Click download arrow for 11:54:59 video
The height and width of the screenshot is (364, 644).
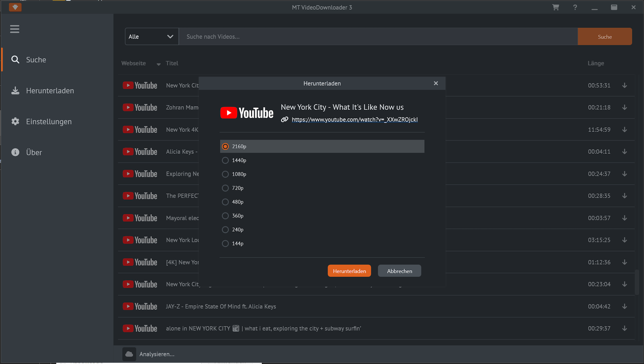pyautogui.click(x=625, y=130)
